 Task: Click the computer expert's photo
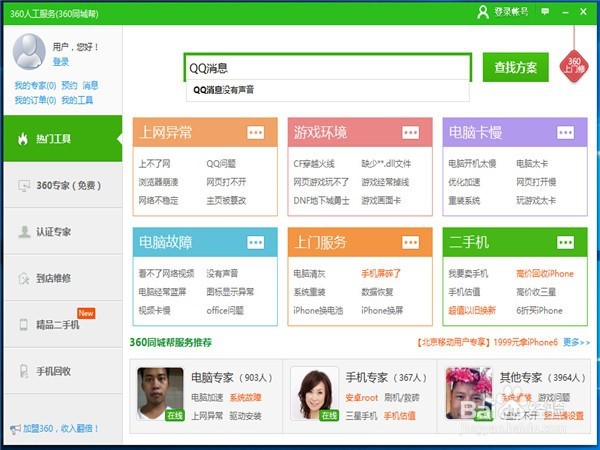[160, 394]
